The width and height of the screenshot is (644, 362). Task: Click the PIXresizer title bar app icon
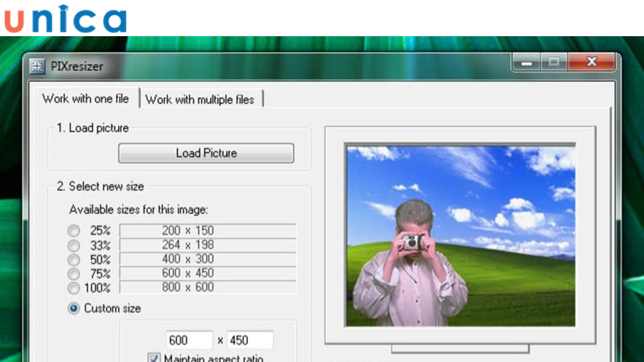click(x=37, y=66)
